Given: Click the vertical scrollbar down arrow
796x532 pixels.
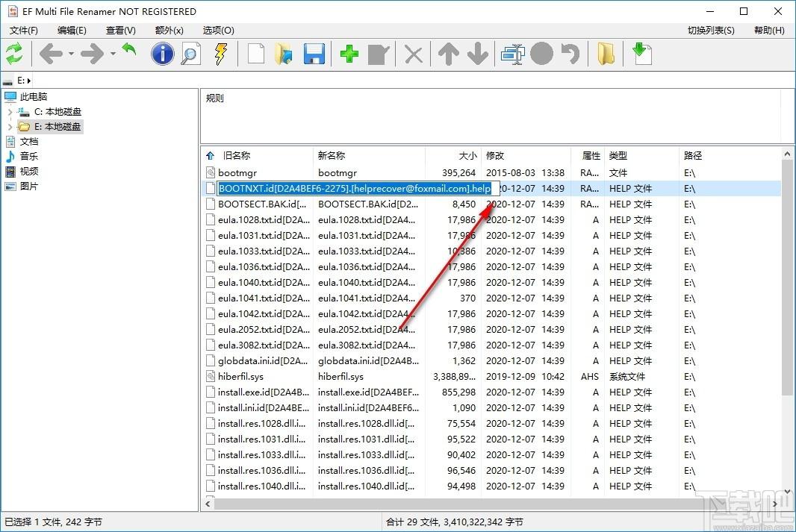Looking at the screenshot, I should pos(787,492).
